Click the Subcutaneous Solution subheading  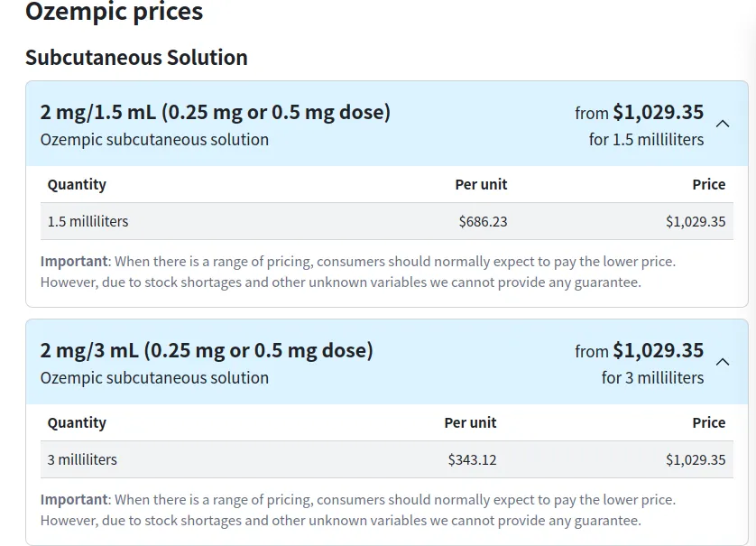click(x=136, y=58)
